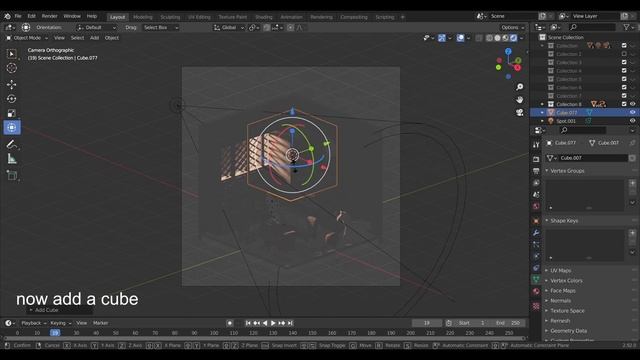Switch to the Shading workspace tab
The width and height of the screenshot is (640, 360).
[x=264, y=17]
